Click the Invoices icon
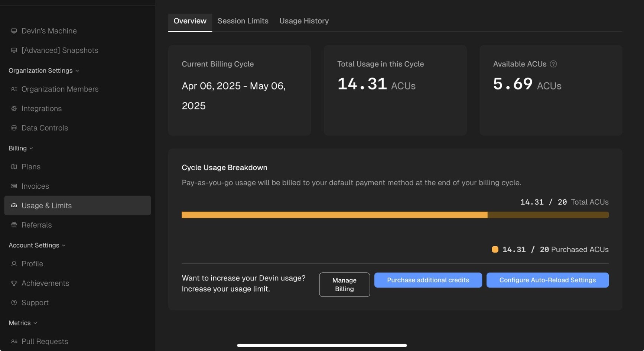644x351 pixels. point(14,186)
